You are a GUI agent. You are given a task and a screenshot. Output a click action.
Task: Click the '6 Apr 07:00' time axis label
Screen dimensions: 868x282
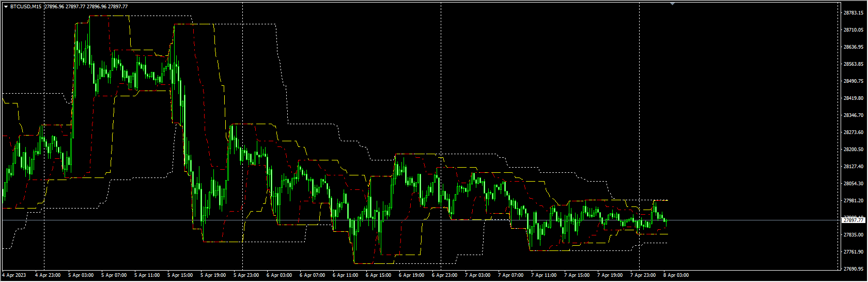[x=312, y=275]
